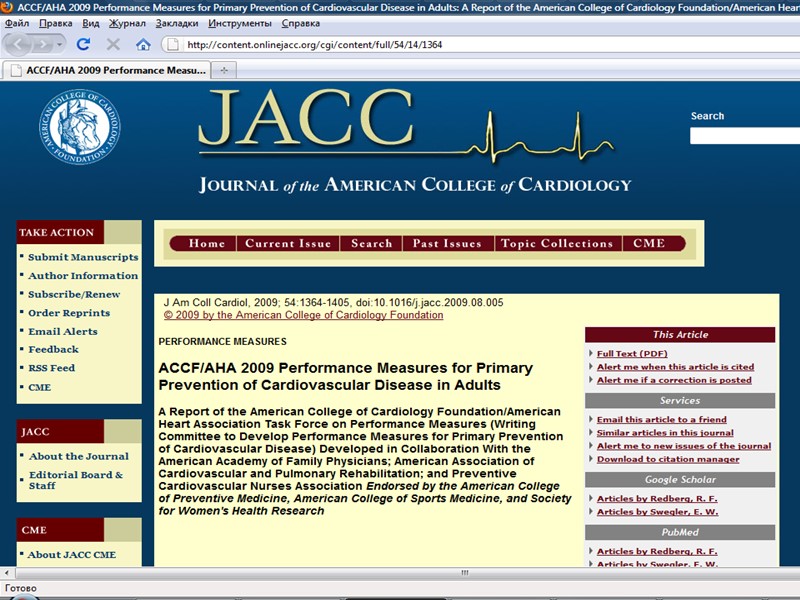Click the PERFORMANCE MEASURES section label

tap(222, 341)
